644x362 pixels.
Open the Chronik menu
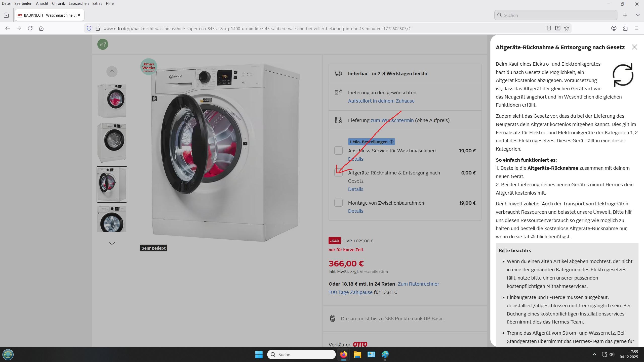coord(58,4)
